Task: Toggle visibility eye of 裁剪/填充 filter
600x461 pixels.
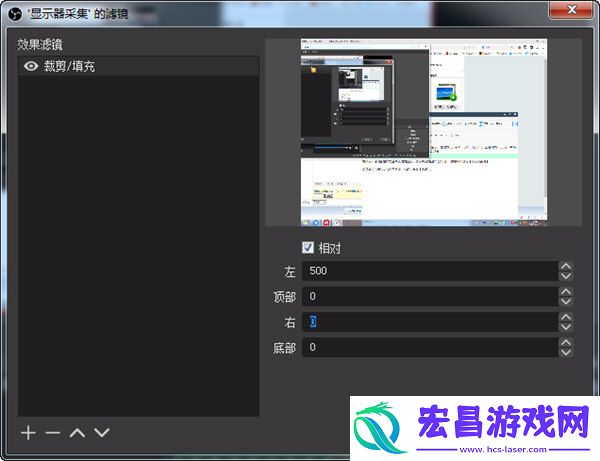Action: 31,66
